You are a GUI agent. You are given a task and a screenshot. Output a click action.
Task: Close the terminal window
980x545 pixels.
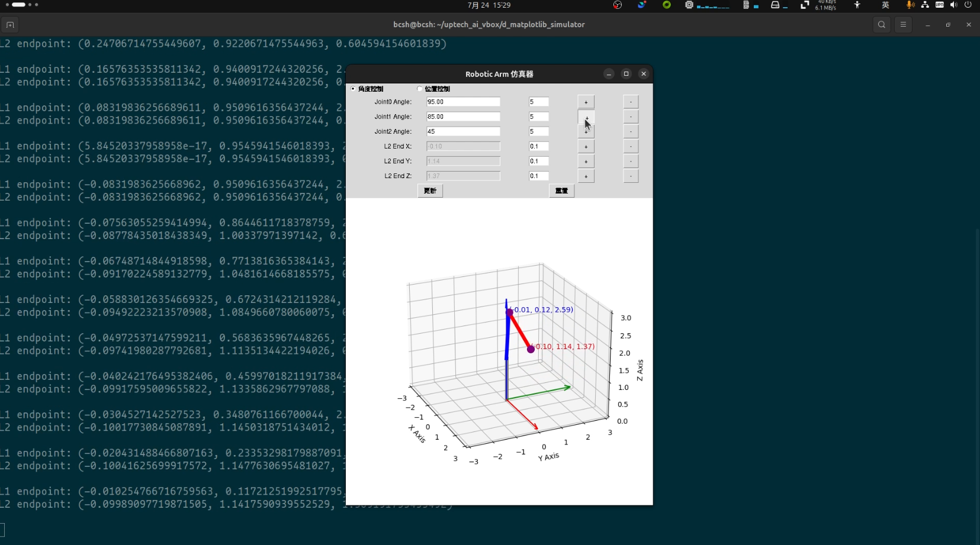coord(969,25)
